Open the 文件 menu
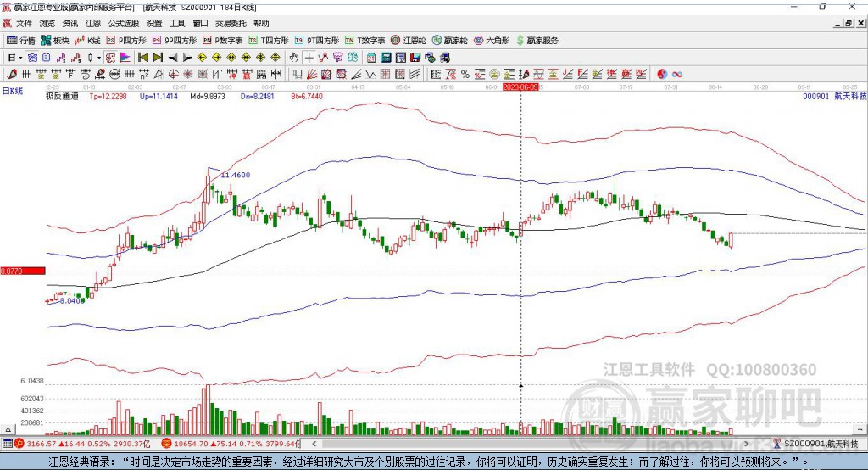 tap(24, 23)
